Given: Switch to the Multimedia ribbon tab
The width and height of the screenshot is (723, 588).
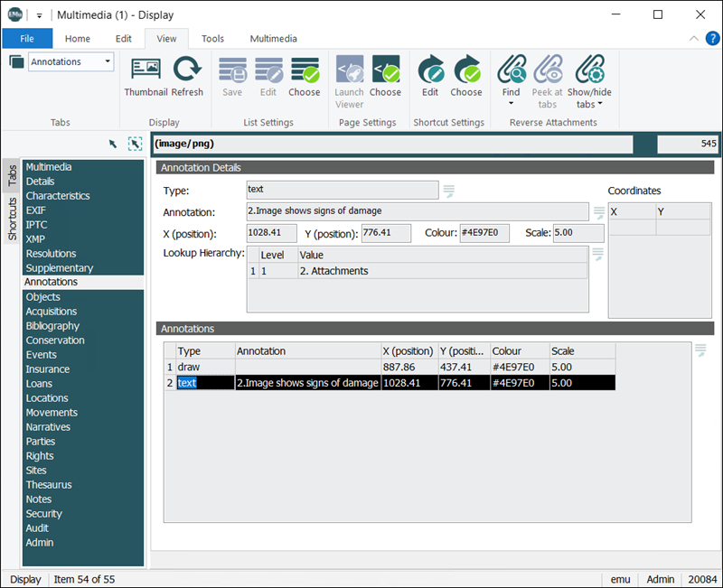Looking at the screenshot, I should [x=273, y=39].
